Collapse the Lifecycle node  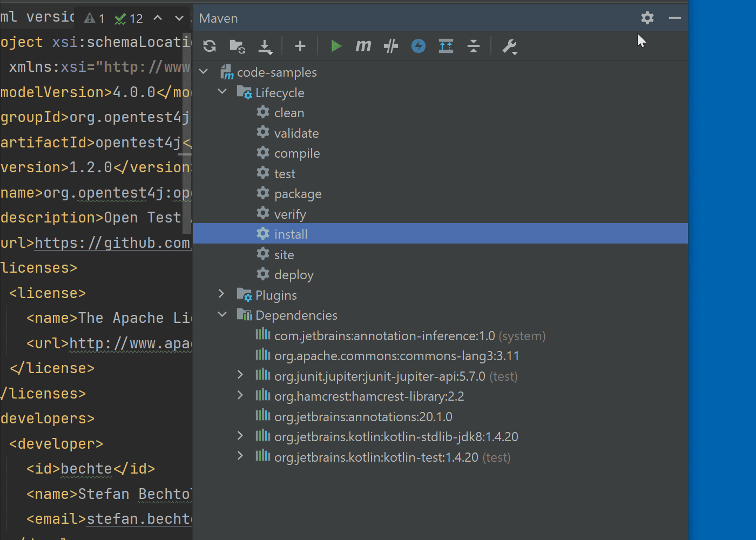(222, 92)
